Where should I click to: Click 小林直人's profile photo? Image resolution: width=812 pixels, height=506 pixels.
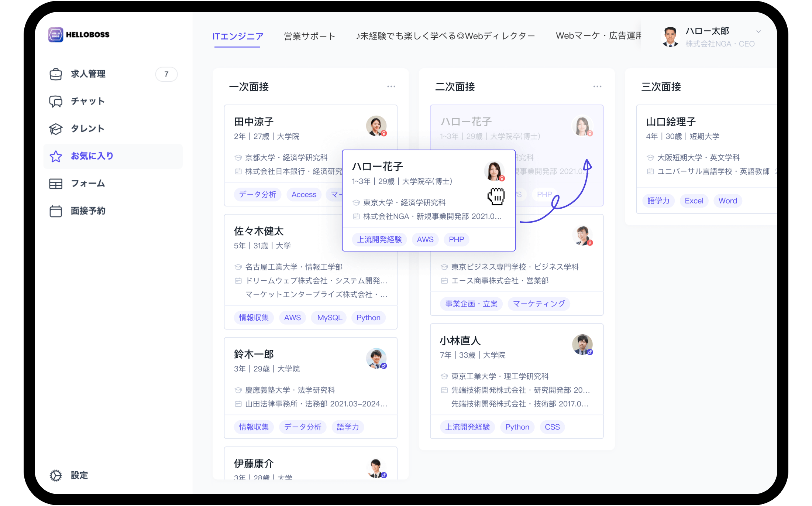point(582,345)
